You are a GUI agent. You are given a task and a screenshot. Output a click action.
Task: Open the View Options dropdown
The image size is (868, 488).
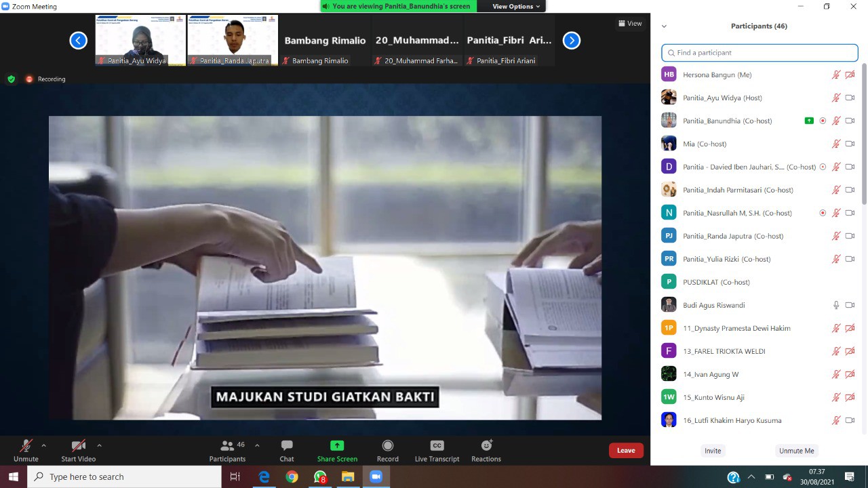tap(516, 6)
